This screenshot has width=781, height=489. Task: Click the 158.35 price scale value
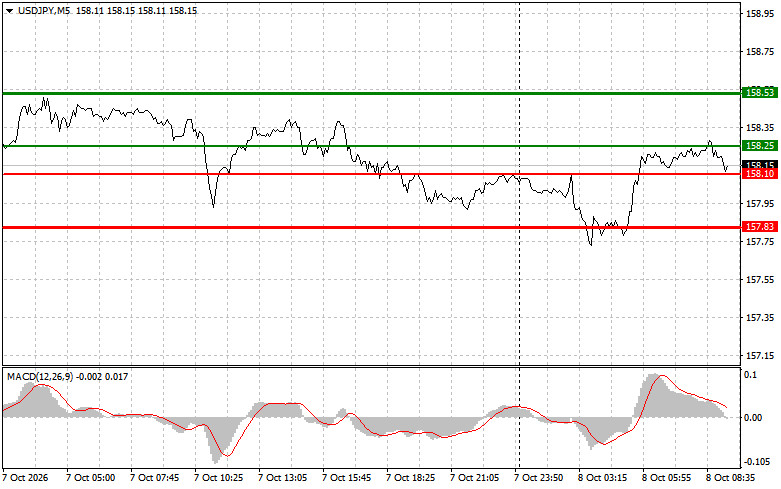[x=760, y=128]
